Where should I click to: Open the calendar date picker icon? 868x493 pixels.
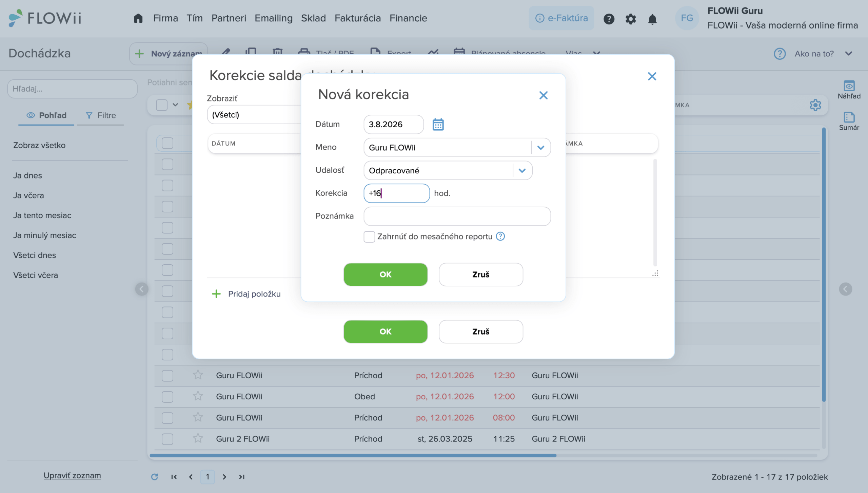coord(438,125)
